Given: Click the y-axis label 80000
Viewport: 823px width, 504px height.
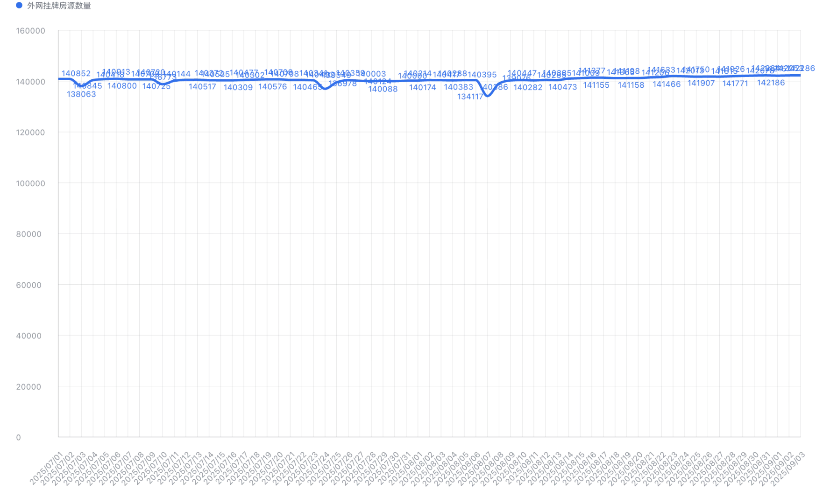Looking at the screenshot, I should click(x=28, y=234).
